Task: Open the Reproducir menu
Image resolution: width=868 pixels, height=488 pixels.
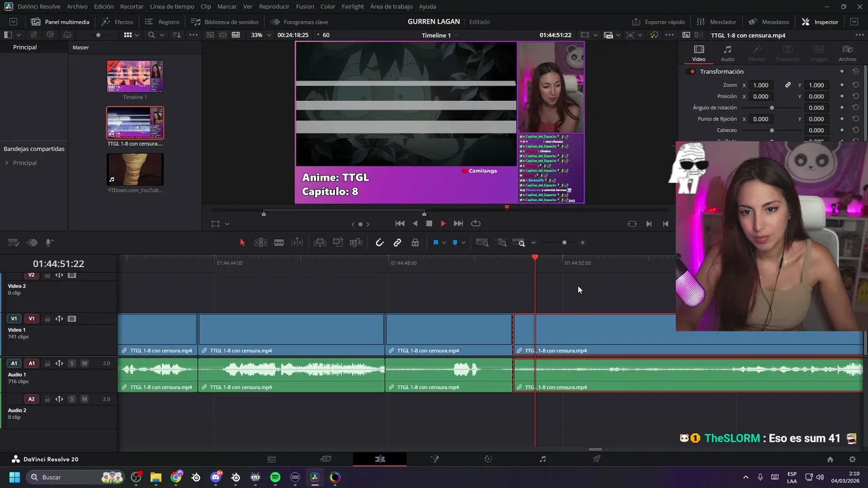Action: pyautogui.click(x=274, y=6)
